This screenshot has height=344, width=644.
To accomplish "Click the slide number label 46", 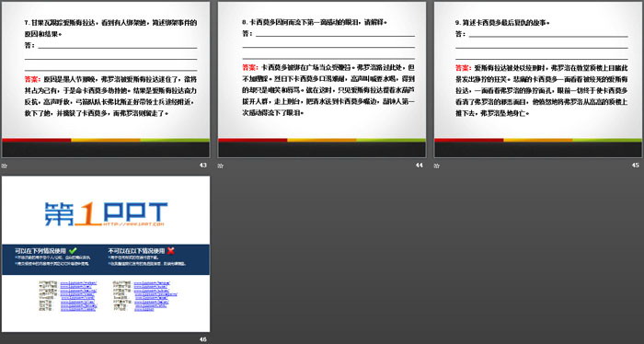I will click(203, 339).
